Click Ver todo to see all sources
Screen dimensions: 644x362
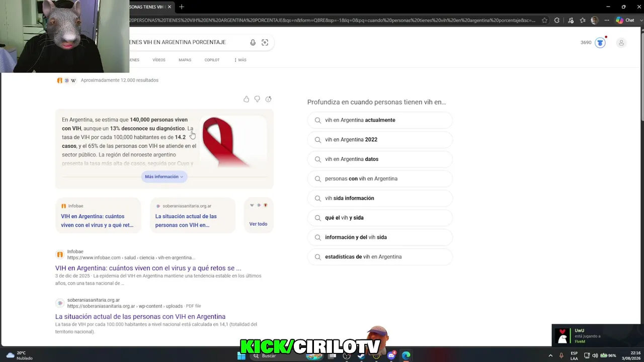click(258, 224)
